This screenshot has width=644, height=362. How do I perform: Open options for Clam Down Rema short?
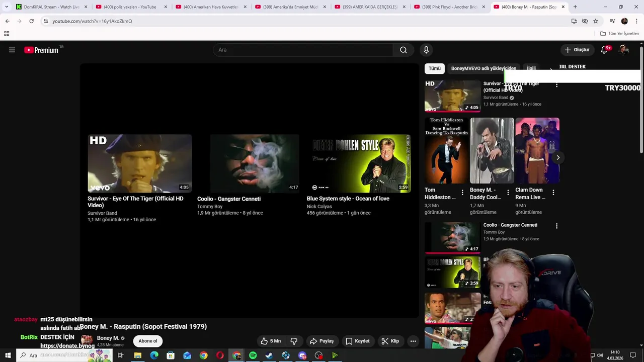pyautogui.click(x=553, y=193)
